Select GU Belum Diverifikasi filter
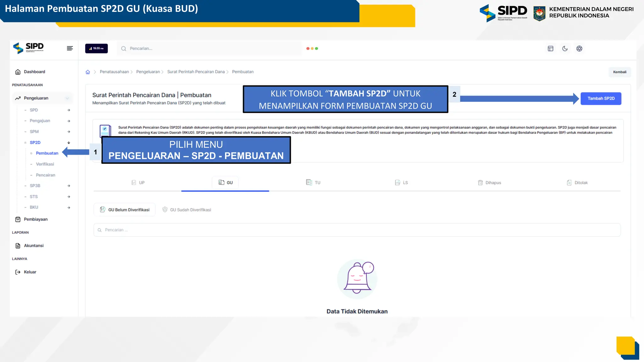644x362 pixels. (125, 210)
